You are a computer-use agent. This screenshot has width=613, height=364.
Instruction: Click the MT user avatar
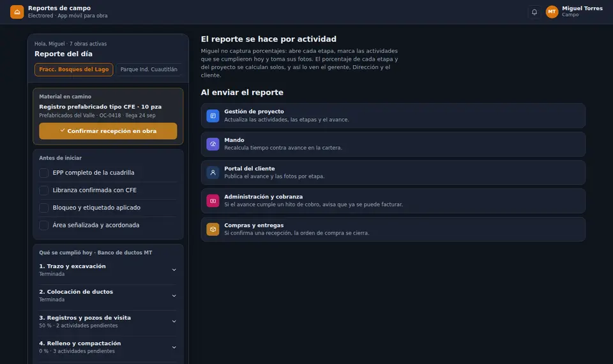click(x=552, y=11)
